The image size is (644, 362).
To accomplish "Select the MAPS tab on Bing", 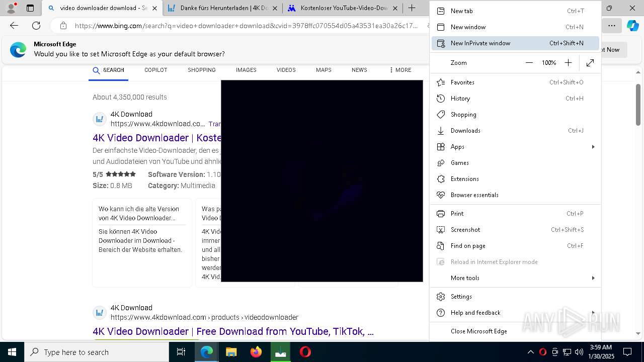I will click(324, 70).
